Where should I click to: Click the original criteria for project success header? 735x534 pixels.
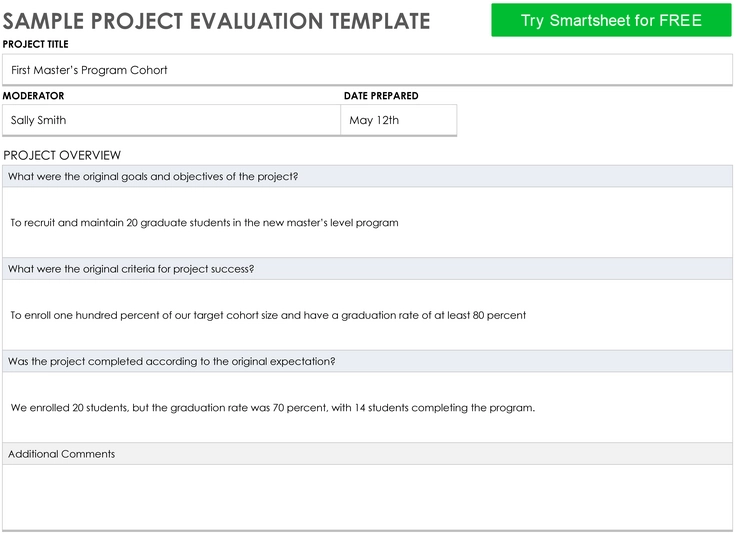[367, 269]
